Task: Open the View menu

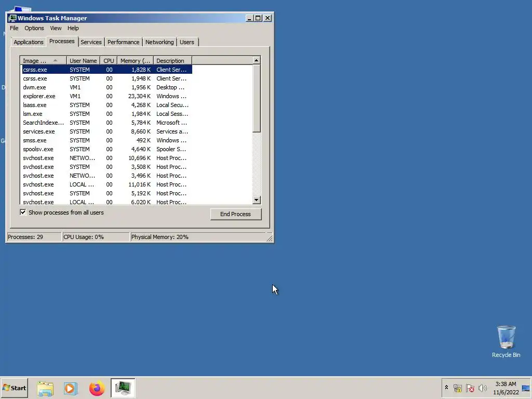Action: tap(56, 28)
